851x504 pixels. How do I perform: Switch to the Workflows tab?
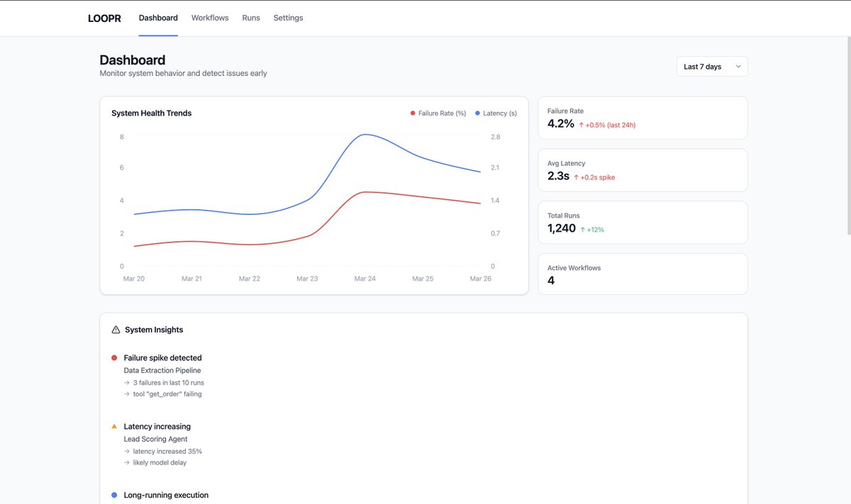pos(210,18)
